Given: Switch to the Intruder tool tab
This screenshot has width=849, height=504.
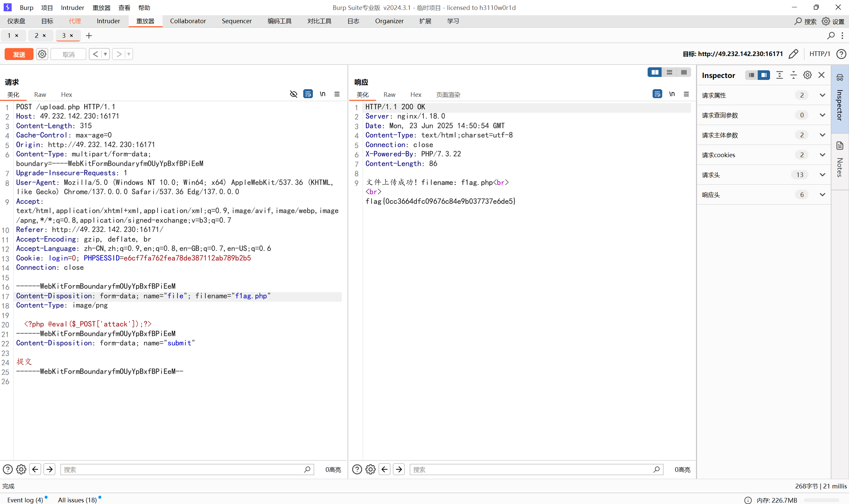Looking at the screenshot, I should pyautogui.click(x=108, y=21).
